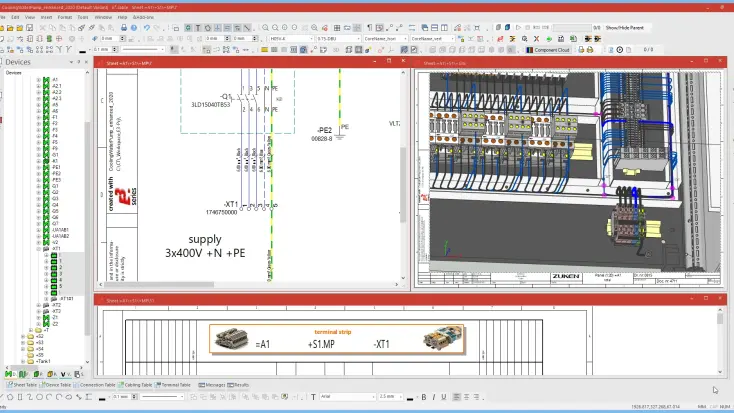734x413 pixels.
Task: Open the Component Cloud panel
Action: [x=551, y=49]
